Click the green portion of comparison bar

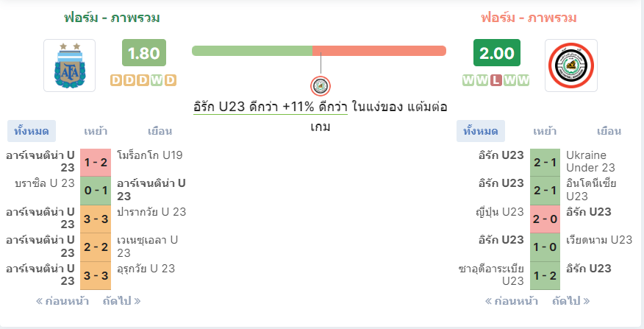coord(252,51)
